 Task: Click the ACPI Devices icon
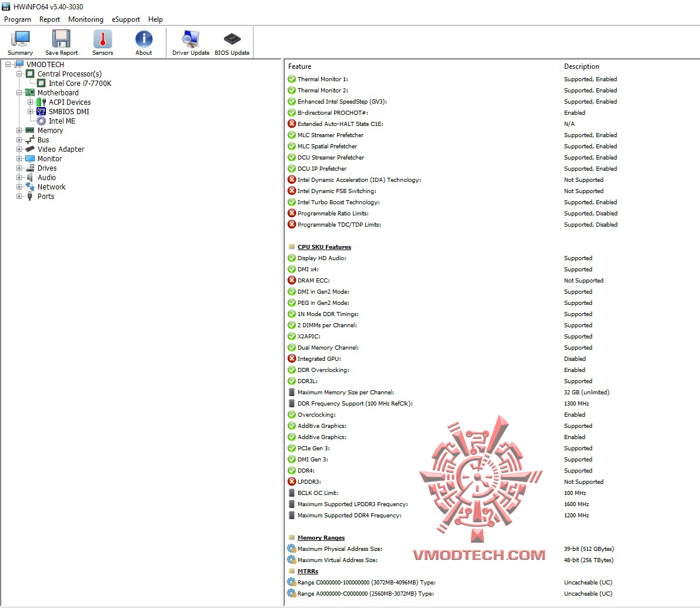coord(41,102)
